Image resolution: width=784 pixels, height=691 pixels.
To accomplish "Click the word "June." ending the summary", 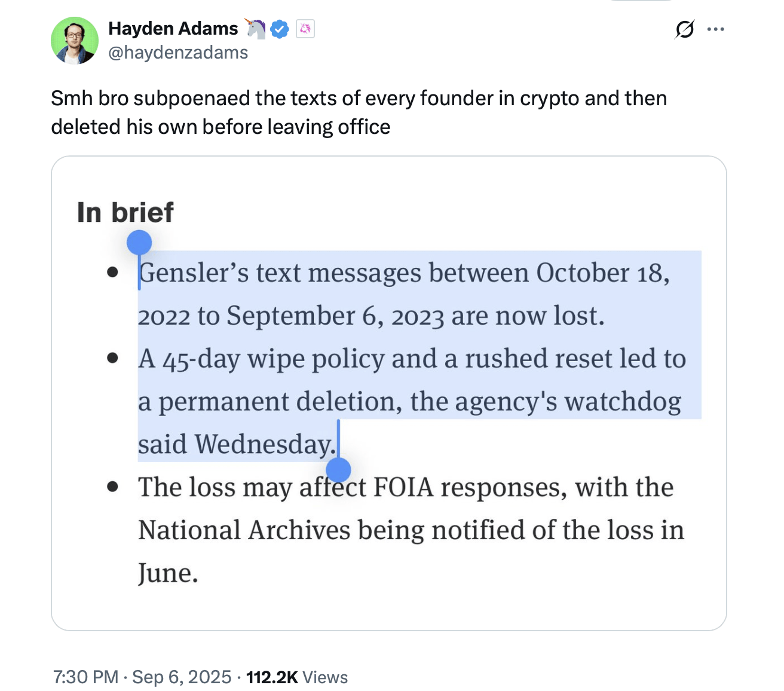I will (x=168, y=573).
